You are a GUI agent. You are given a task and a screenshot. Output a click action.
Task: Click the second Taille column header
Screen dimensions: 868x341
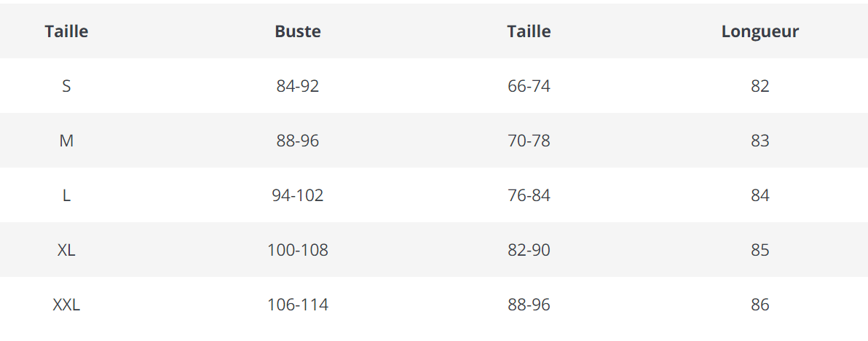click(x=529, y=31)
